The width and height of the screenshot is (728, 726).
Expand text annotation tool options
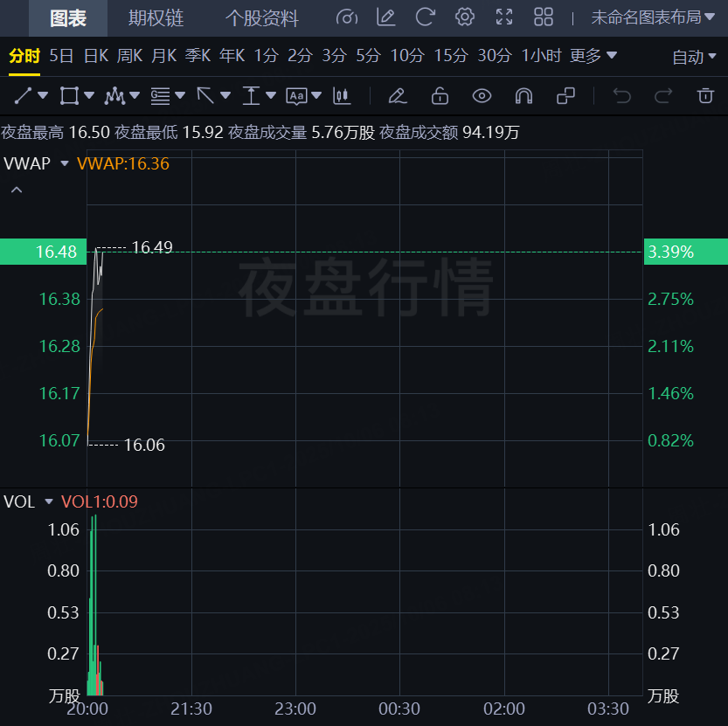pyautogui.click(x=316, y=95)
